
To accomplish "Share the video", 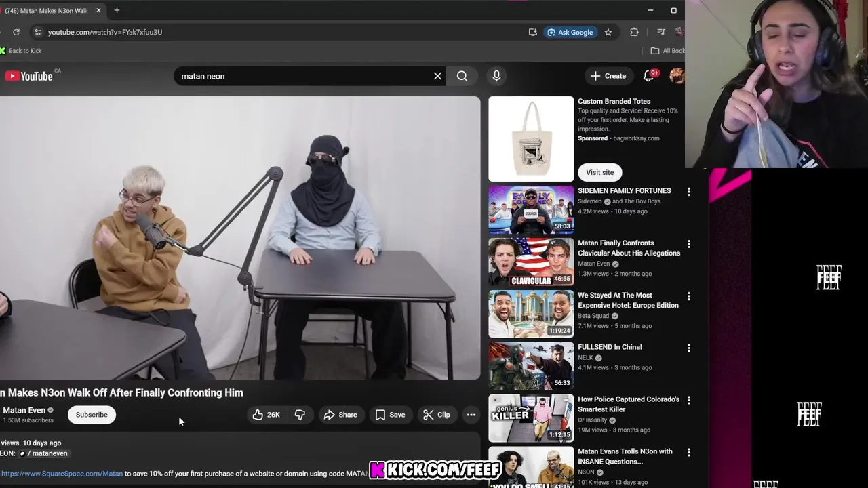I will pos(340,415).
